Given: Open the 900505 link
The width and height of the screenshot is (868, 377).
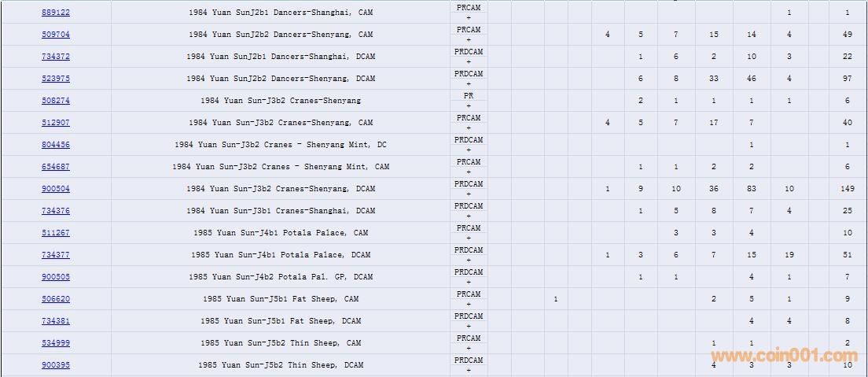Looking at the screenshot, I should 56,277.
